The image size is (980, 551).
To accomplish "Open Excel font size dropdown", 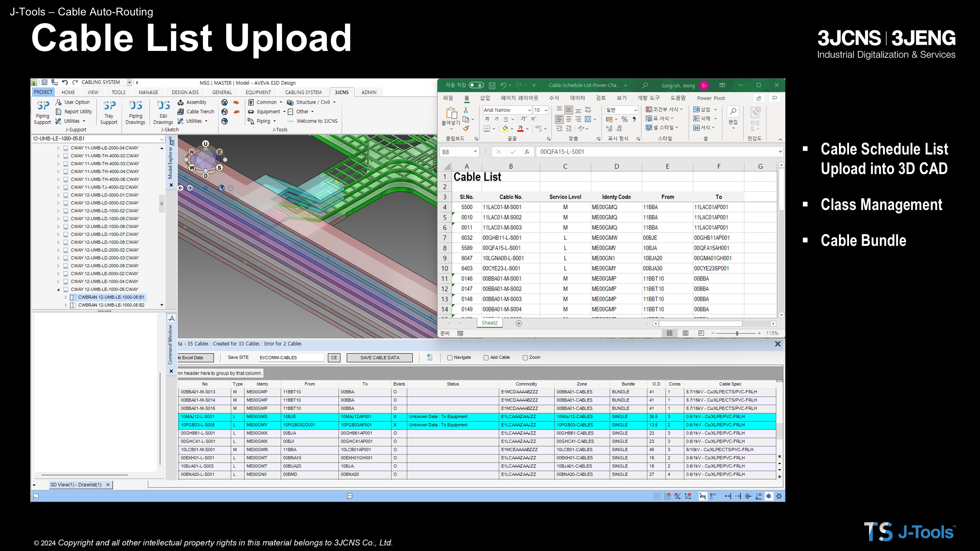I will tap(546, 110).
